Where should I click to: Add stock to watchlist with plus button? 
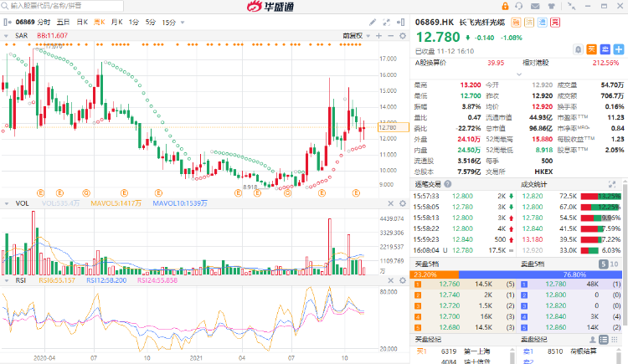pos(619,49)
